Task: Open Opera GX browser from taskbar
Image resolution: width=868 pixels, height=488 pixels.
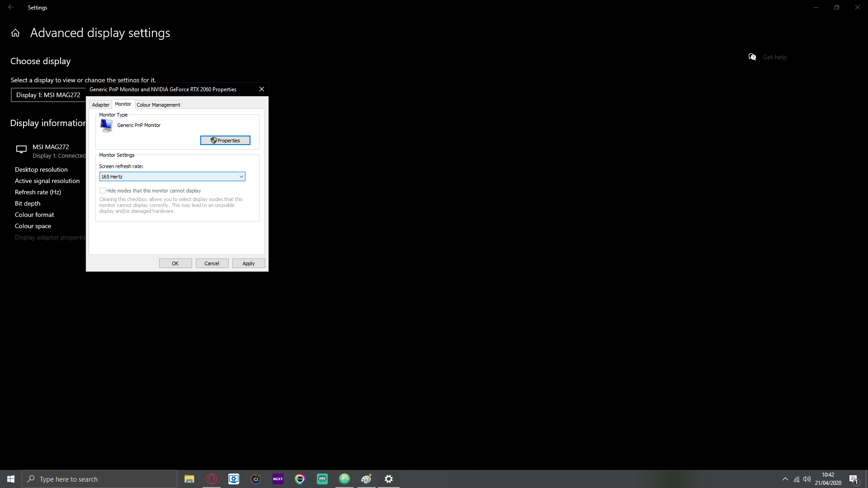Action: point(212,479)
